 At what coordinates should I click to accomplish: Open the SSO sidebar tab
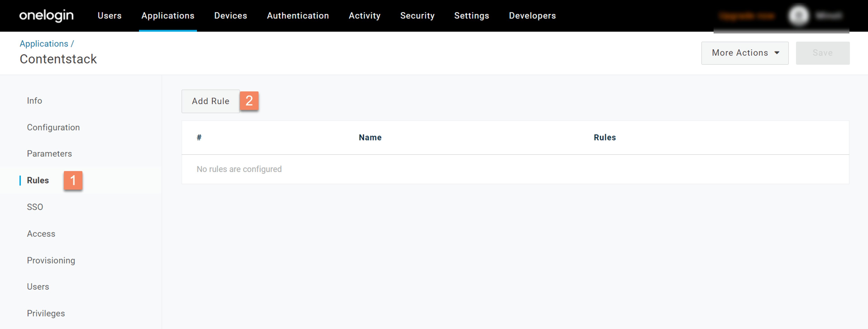tap(35, 207)
